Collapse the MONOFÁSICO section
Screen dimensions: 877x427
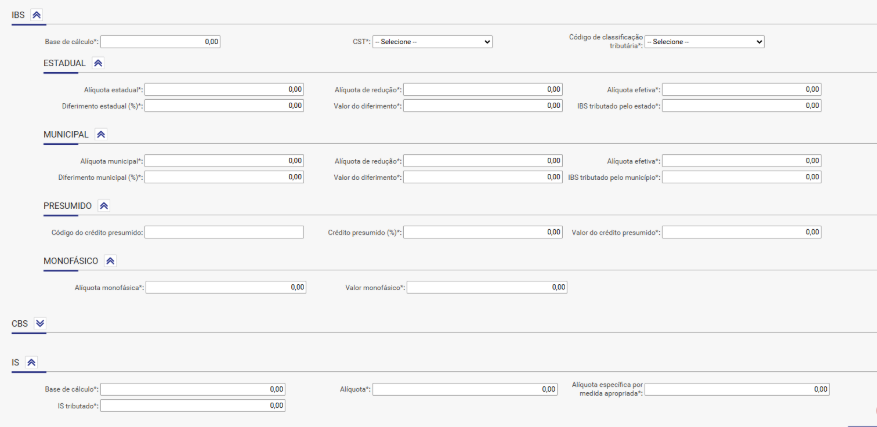pos(110,261)
